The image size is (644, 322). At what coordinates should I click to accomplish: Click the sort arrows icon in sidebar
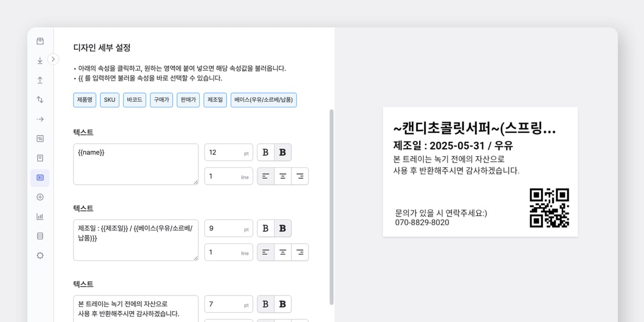pos(40,99)
